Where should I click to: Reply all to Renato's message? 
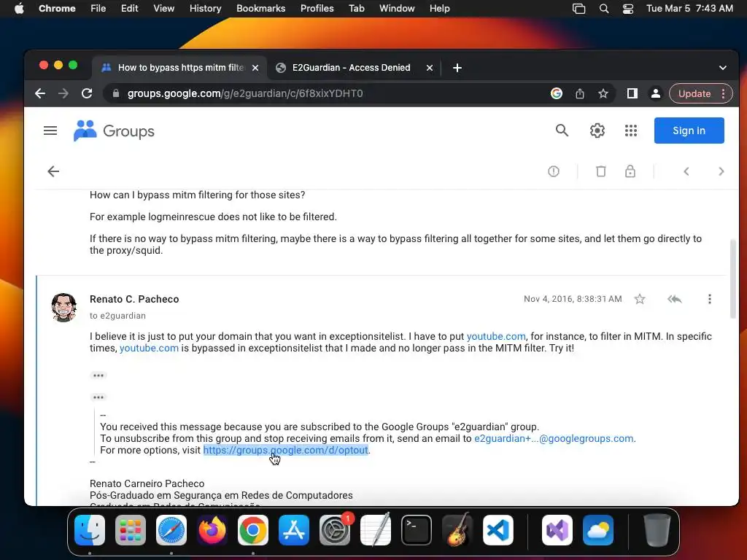point(675,299)
